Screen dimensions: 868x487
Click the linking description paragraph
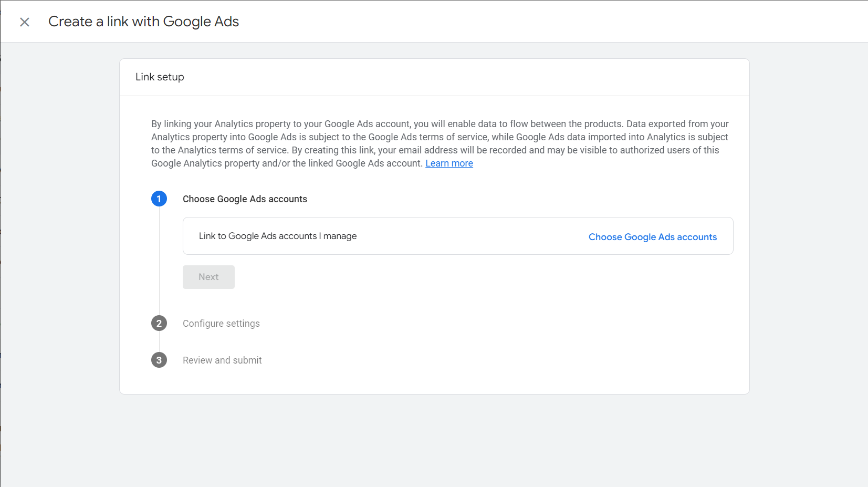pos(440,143)
